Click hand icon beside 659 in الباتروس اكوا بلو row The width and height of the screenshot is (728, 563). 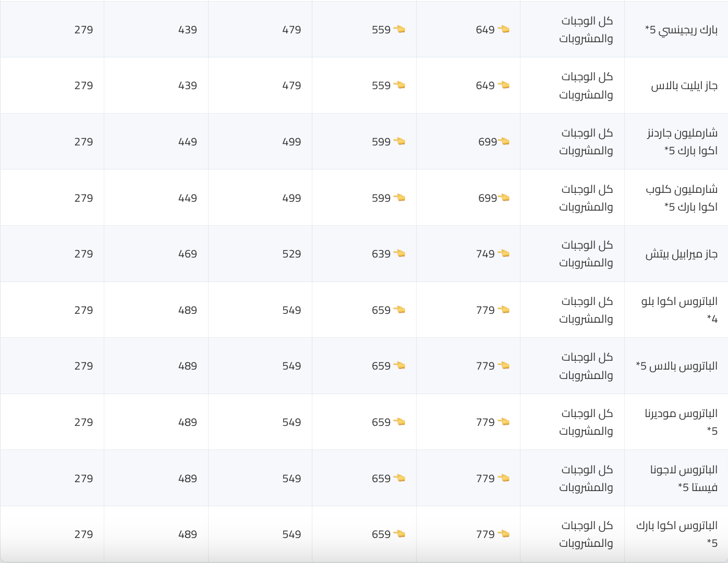(399, 310)
